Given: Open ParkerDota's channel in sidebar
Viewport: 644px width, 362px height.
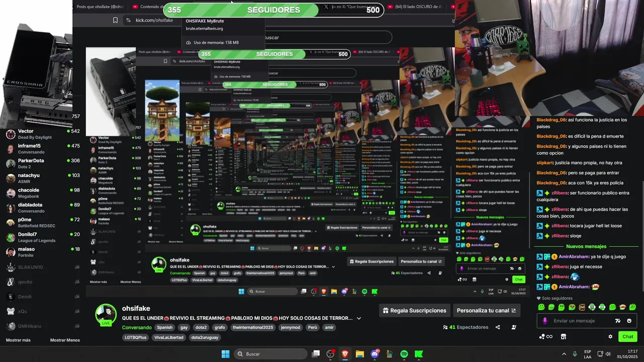Looking at the screenshot, I should [43, 163].
